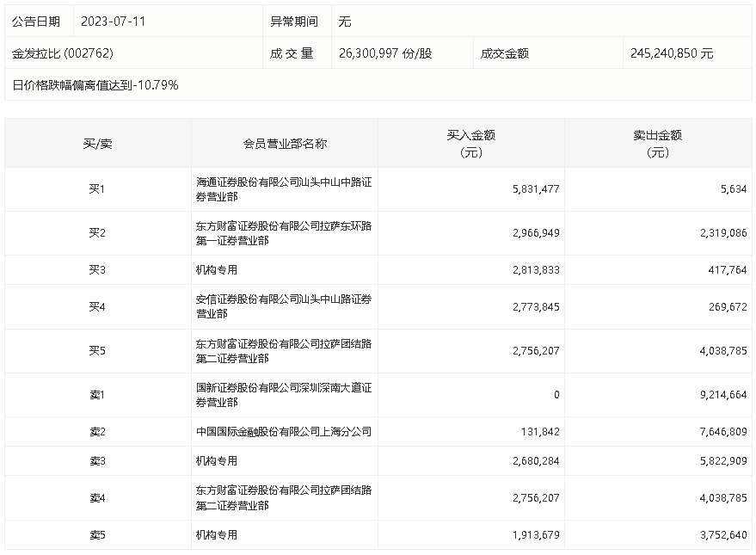
Task: Open 中国国际金融 上海分公司 entry
Action: click(283, 432)
